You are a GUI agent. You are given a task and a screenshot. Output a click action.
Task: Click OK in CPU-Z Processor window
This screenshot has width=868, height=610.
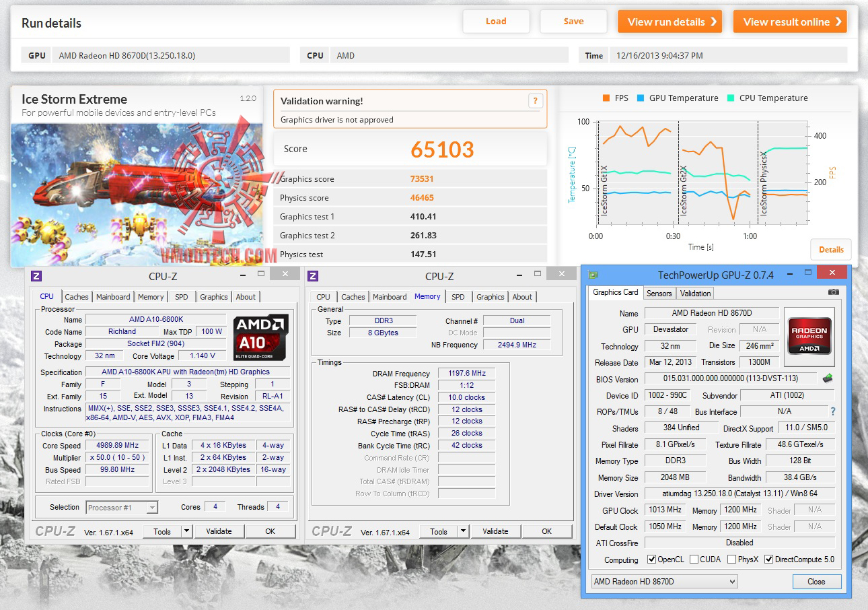click(270, 532)
